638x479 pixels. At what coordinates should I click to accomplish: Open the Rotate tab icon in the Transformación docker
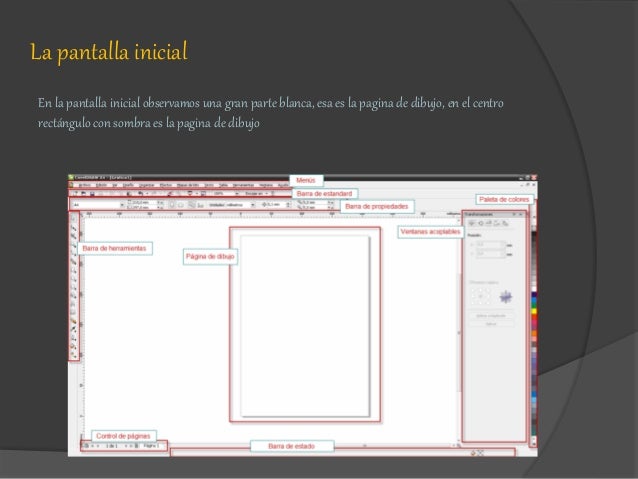481,223
